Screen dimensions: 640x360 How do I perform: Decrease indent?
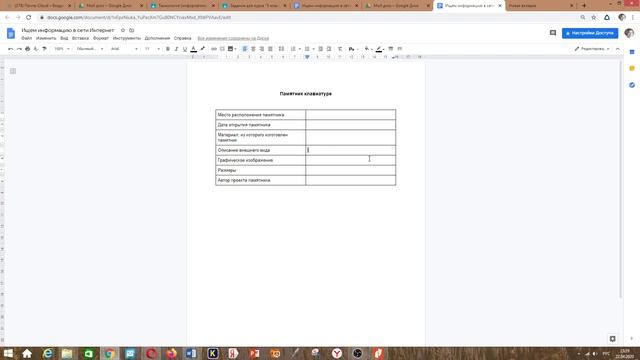(320, 49)
